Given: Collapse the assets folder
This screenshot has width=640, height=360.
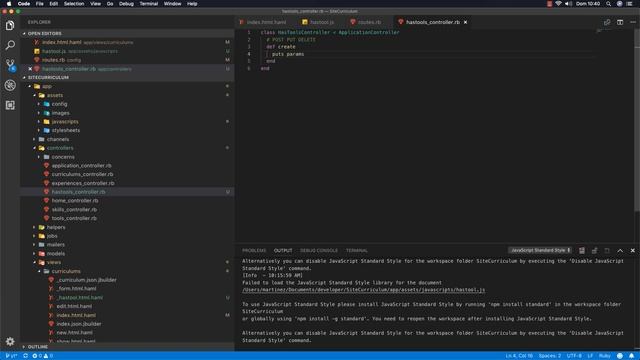Looking at the screenshot, I should pyautogui.click(x=54, y=95).
